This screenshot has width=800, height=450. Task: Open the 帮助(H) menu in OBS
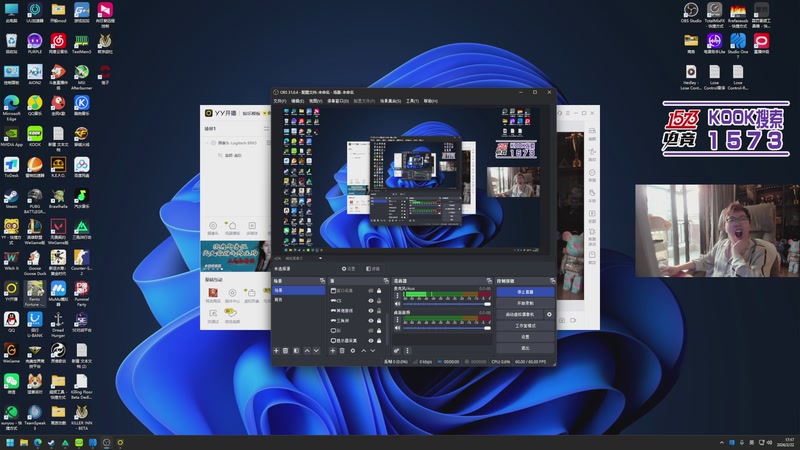[431, 101]
